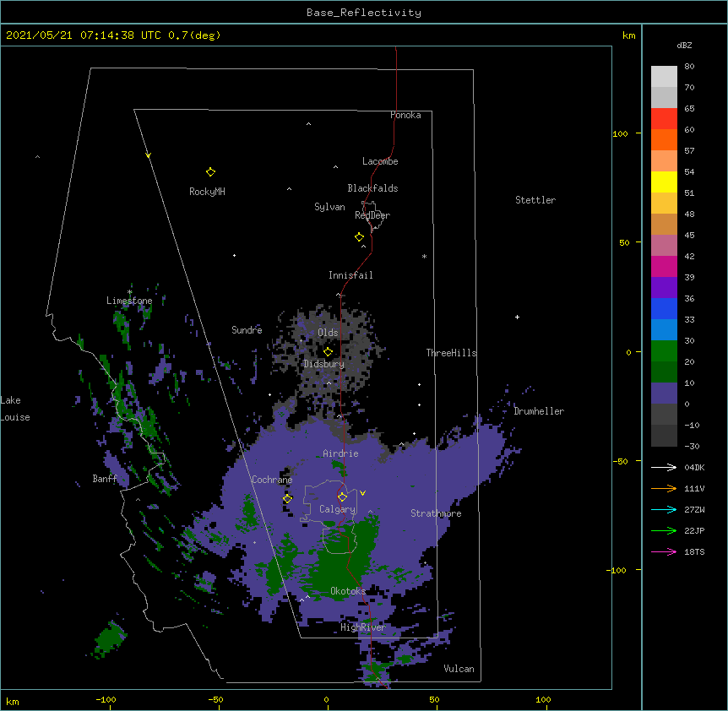Click the Okotoks label

348,591
